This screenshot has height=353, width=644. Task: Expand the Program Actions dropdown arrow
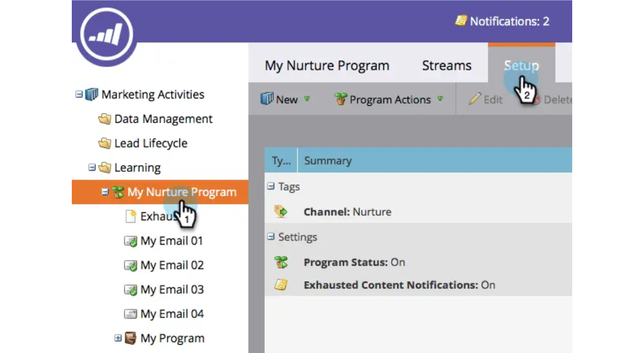(440, 98)
